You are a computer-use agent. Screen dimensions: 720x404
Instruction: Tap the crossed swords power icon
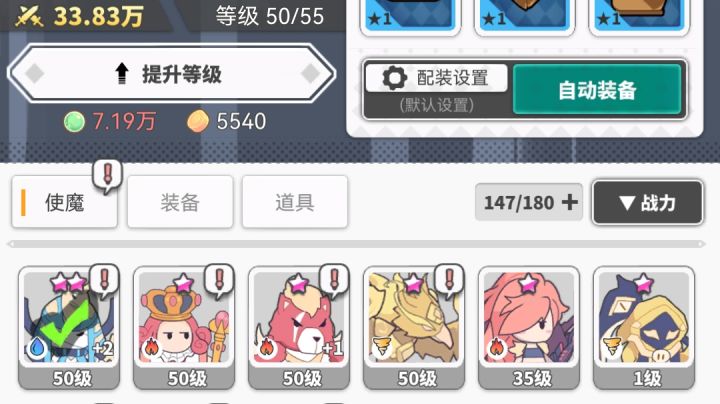tap(29, 17)
